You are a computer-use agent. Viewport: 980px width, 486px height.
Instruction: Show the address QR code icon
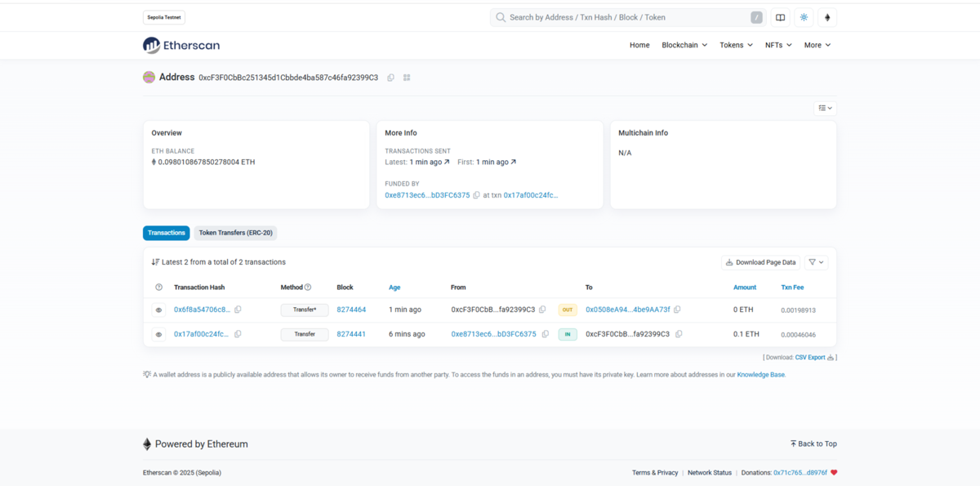407,78
